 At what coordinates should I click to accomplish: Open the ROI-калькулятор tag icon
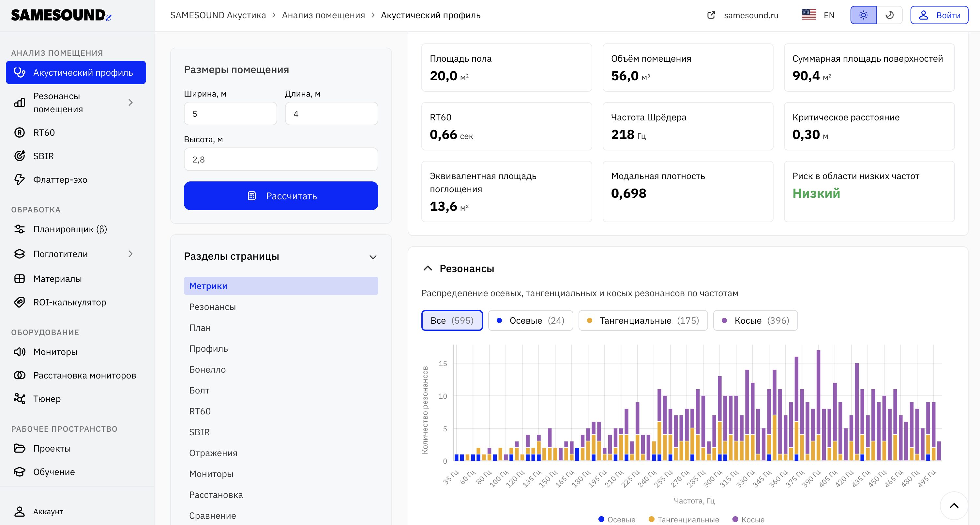(x=19, y=302)
